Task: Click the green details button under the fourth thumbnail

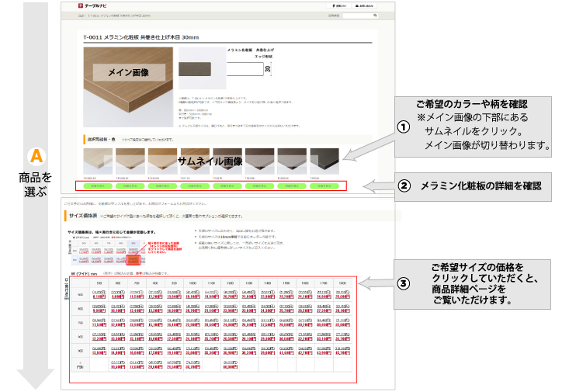Action: click(x=195, y=186)
